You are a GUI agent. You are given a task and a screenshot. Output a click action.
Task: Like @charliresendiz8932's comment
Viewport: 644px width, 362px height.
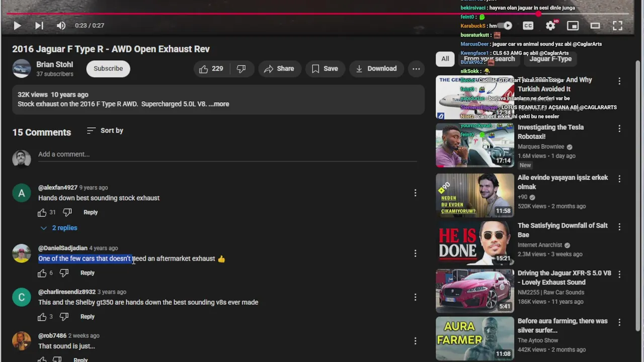click(42, 317)
